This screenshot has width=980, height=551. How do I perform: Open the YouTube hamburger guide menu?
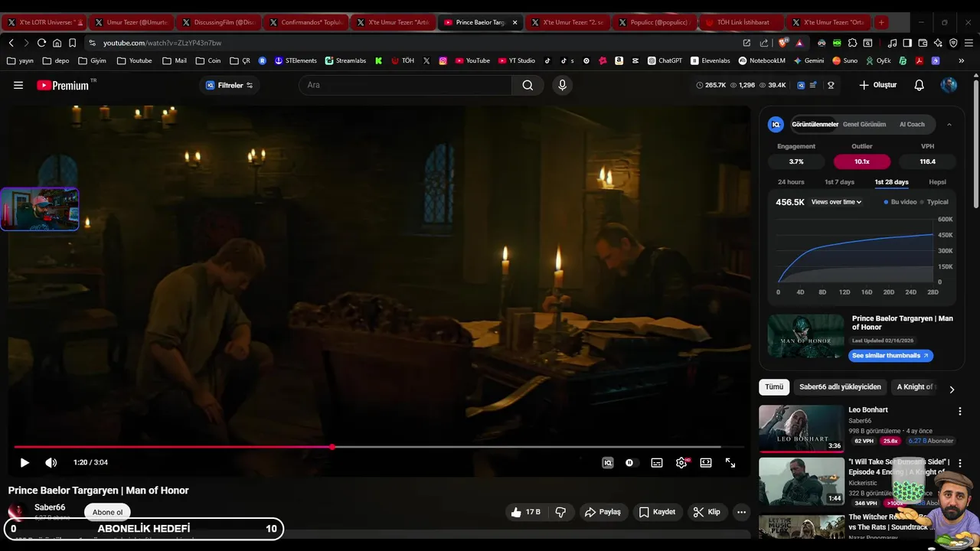18,85
